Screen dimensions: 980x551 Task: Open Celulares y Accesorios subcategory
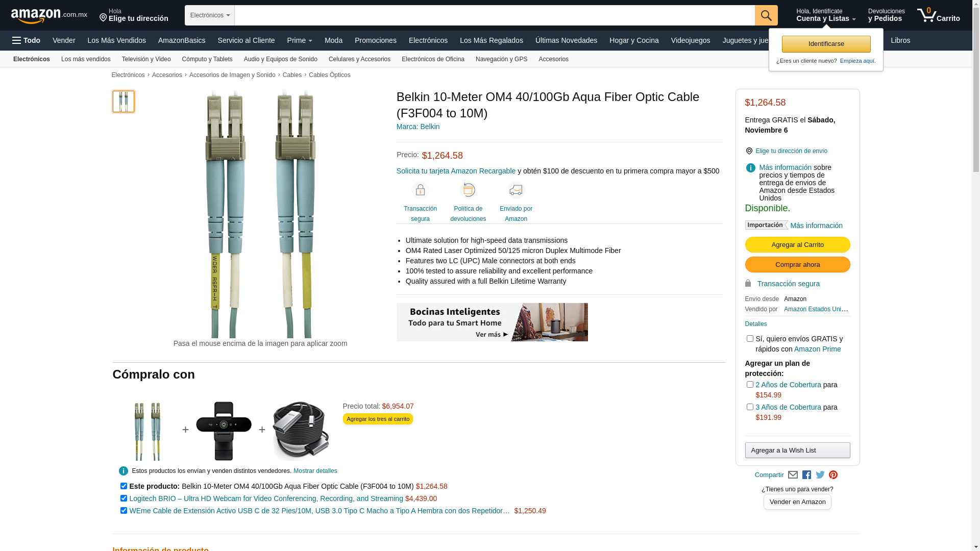tap(359, 59)
